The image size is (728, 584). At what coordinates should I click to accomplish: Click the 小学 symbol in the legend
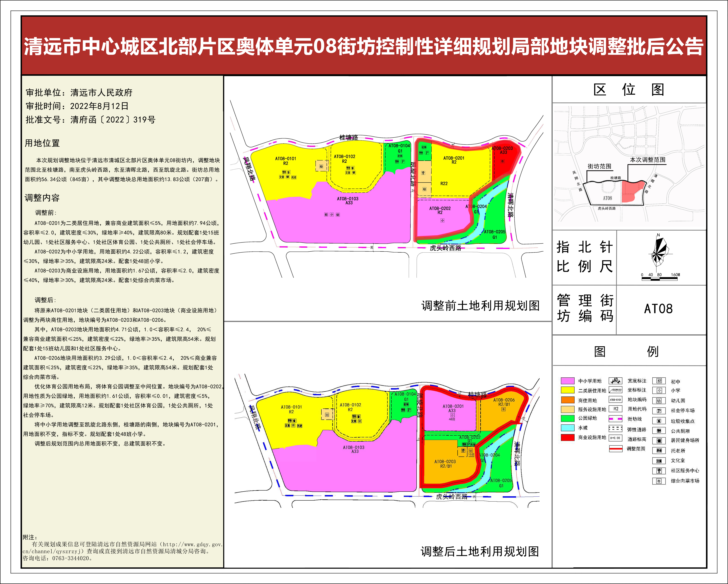[659, 391]
